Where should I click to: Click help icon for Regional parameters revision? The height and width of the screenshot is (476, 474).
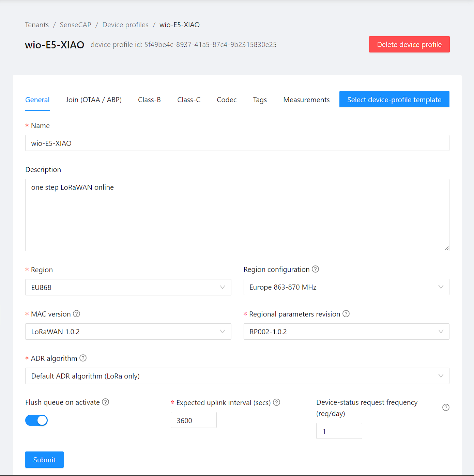tap(346, 314)
